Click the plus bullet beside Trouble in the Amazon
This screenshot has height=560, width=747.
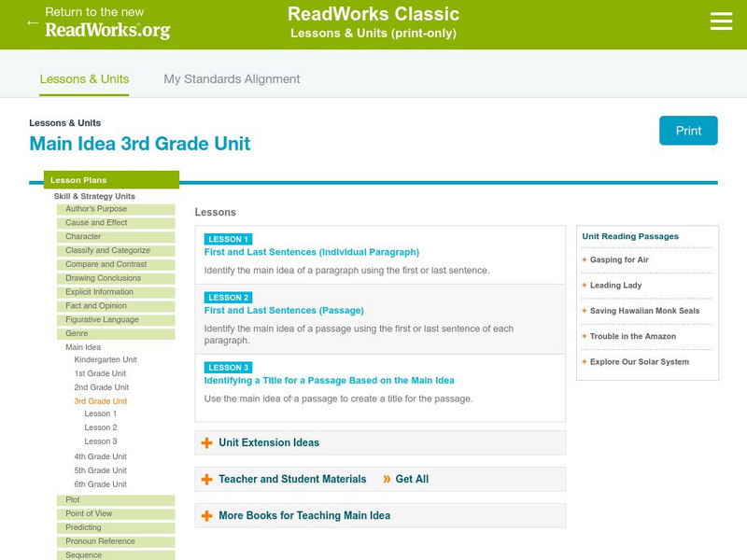click(x=585, y=336)
